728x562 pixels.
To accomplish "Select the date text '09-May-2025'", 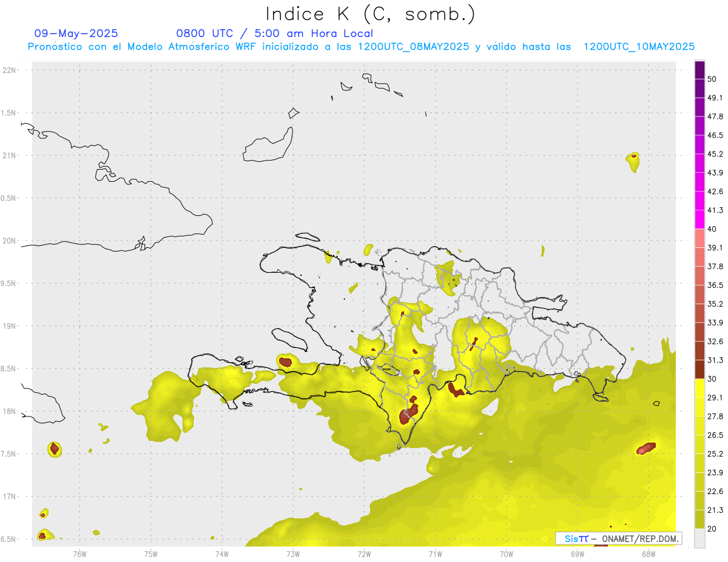I will coord(76,33).
